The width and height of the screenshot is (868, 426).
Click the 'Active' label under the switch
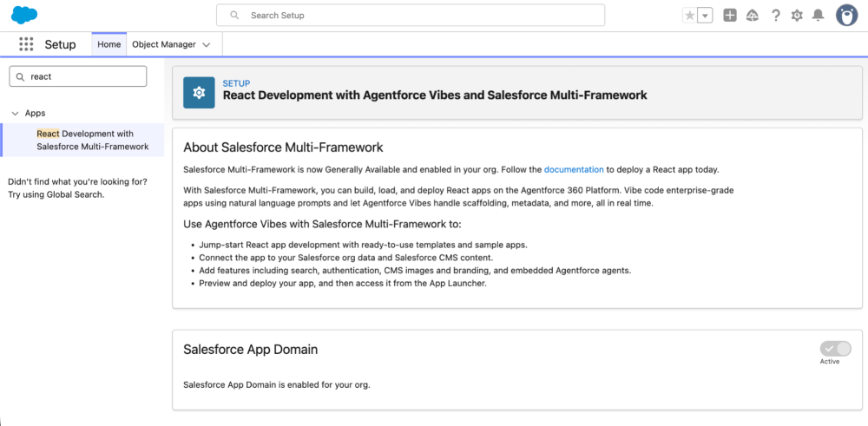[x=830, y=361]
